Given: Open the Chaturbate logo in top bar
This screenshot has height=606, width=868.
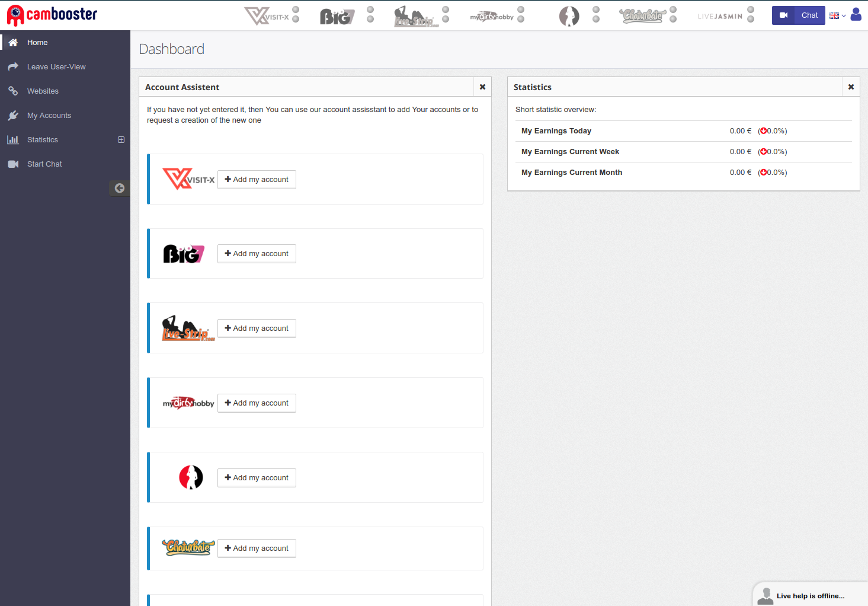Looking at the screenshot, I should point(643,16).
